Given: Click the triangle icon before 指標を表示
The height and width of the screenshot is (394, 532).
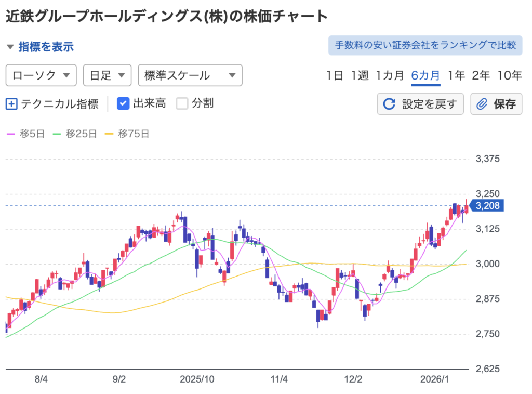Looking at the screenshot, I should (10, 47).
